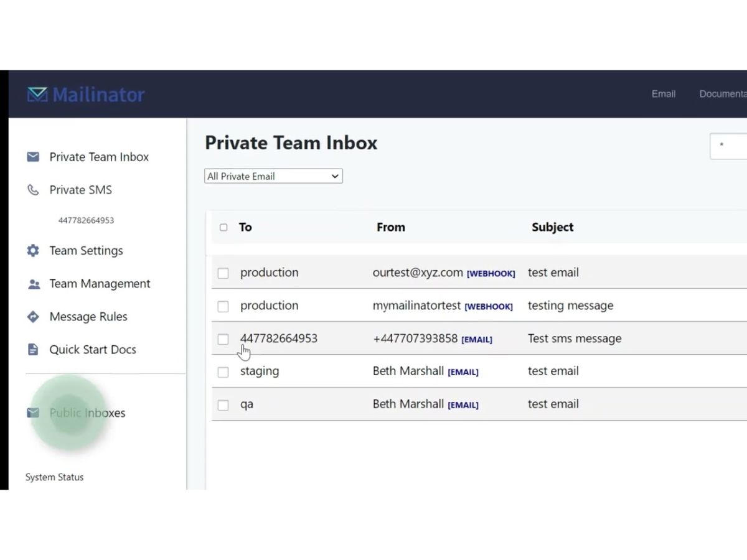Select the checkbox for 447782664953 row
Image resolution: width=747 pixels, height=560 pixels.
(223, 339)
